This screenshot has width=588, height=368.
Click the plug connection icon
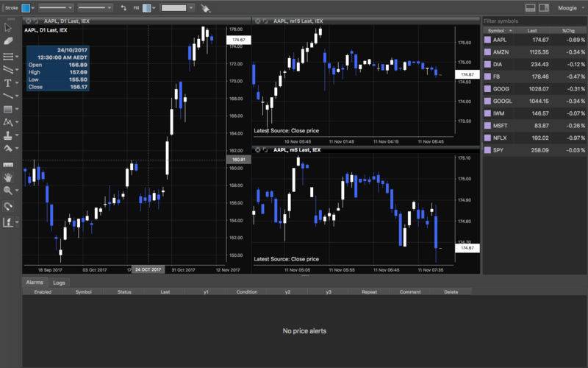[x=206, y=8]
